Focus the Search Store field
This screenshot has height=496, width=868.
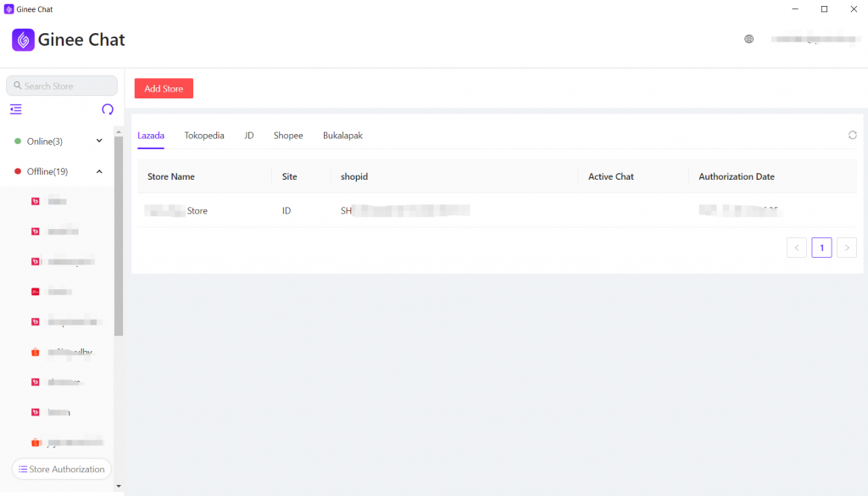pos(61,86)
